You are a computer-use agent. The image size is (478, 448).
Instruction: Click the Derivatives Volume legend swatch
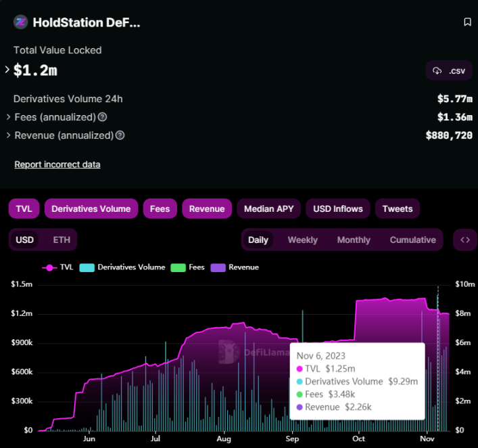point(87,267)
